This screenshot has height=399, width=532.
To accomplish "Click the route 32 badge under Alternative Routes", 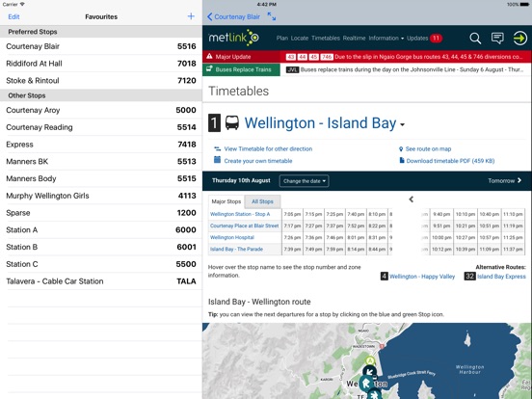I will click(470, 277).
